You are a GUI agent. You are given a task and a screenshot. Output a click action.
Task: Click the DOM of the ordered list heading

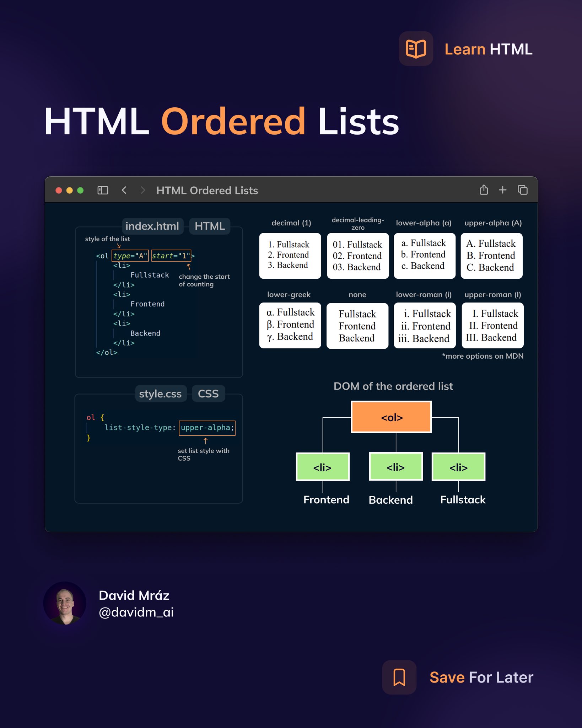(x=393, y=386)
